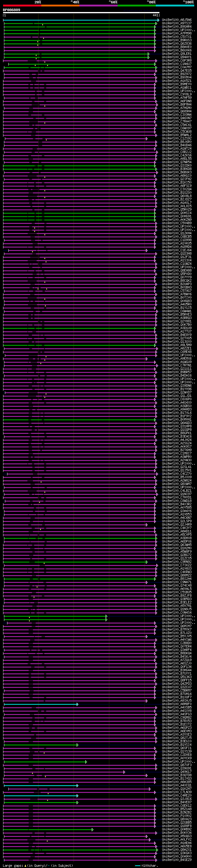Image resolution: width=197 pixels, height=868 pixels.
Task: Select the UniRef100_Q3ARF4 label
Action: pyautogui.click(x=176, y=650)
